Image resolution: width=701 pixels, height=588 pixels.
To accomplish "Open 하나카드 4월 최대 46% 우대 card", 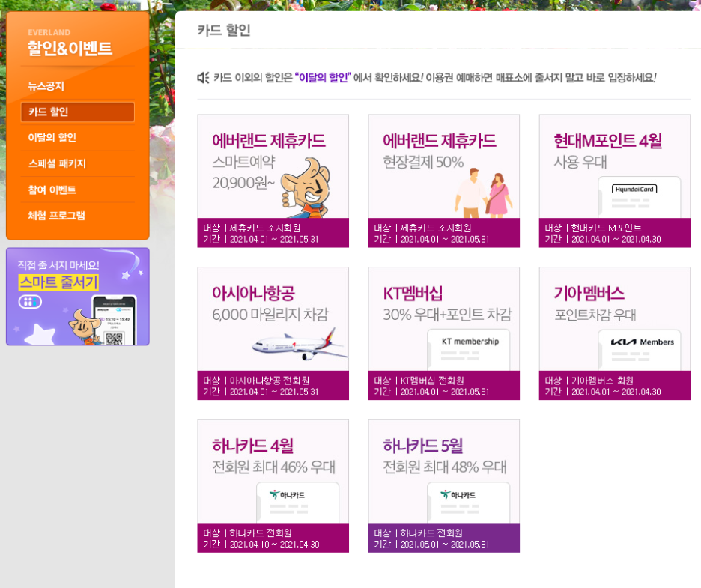I will pos(273,485).
